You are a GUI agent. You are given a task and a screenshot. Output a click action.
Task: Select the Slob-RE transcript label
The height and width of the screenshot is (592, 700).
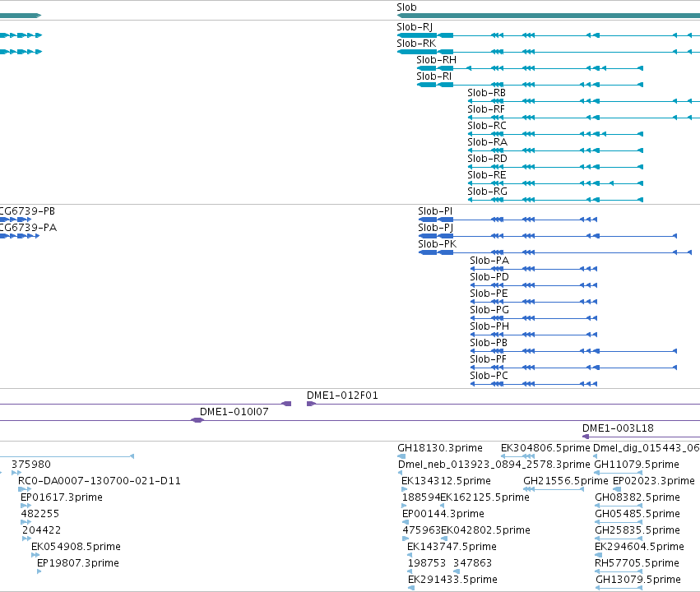point(487,175)
